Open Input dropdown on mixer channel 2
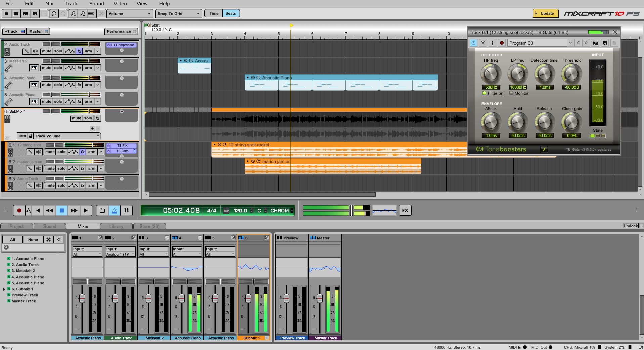Screen dimensions: 644x350 120,254
